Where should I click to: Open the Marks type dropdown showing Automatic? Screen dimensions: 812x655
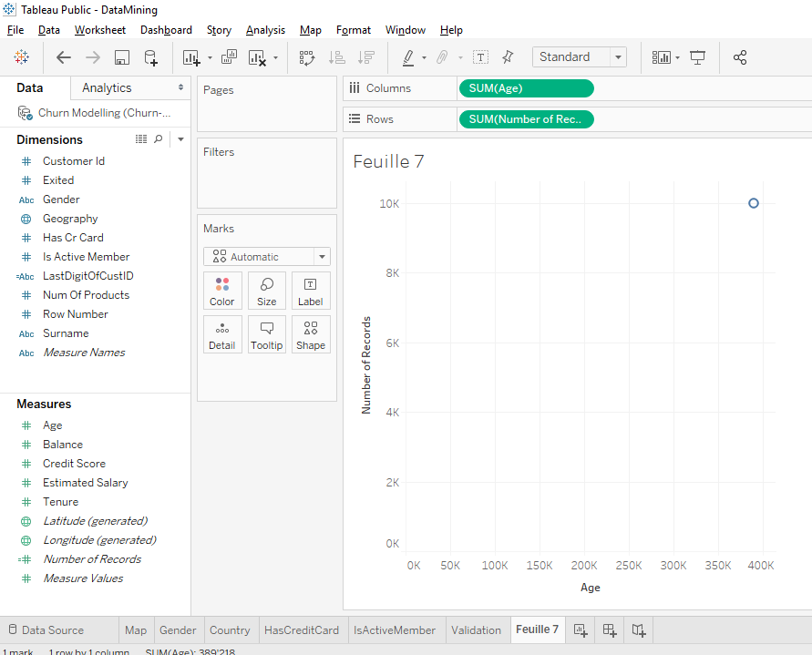pos(322,256)
